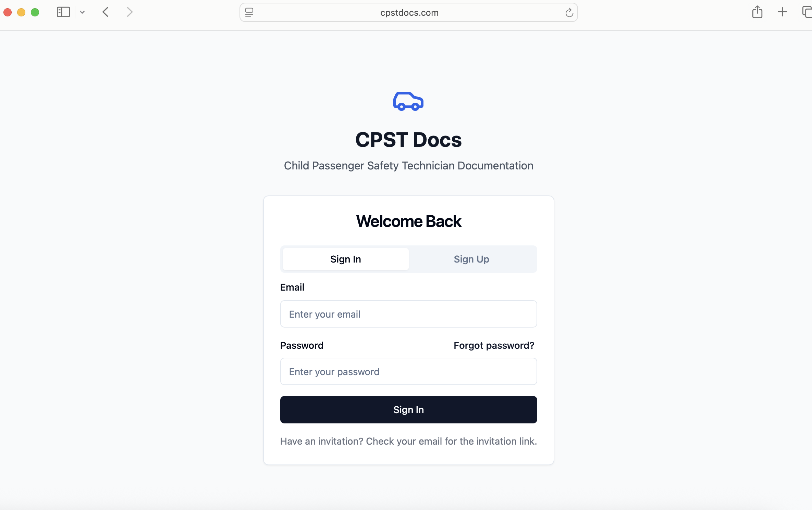
Task: Click the yellow minimize window button
Action: click(x=21, y=12)
